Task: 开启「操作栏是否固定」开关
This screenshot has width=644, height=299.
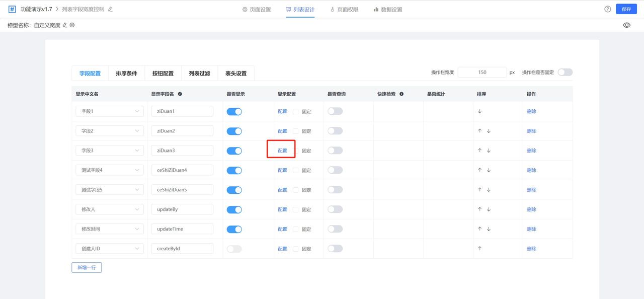Action: (x=565, y=72)
